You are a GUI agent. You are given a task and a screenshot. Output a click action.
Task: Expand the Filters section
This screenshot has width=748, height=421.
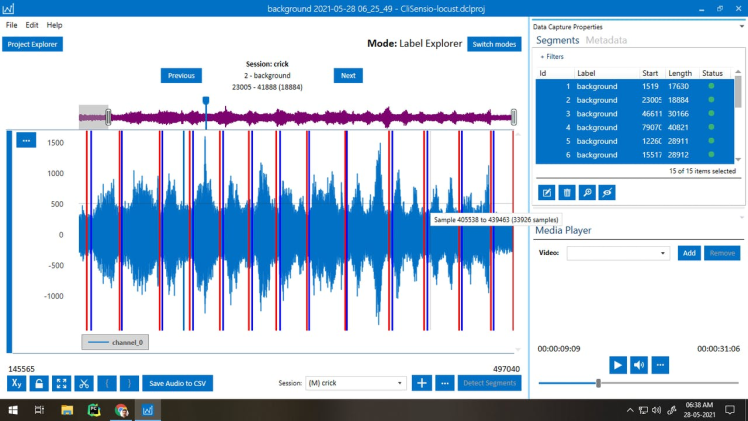coord(552,57)
